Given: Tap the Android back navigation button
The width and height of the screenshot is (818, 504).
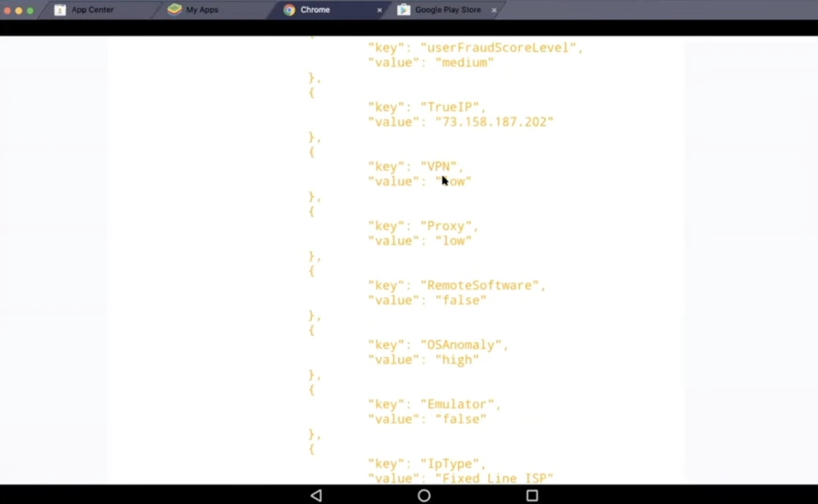Looking at the screenshot, I should click(x=316, y=495).
